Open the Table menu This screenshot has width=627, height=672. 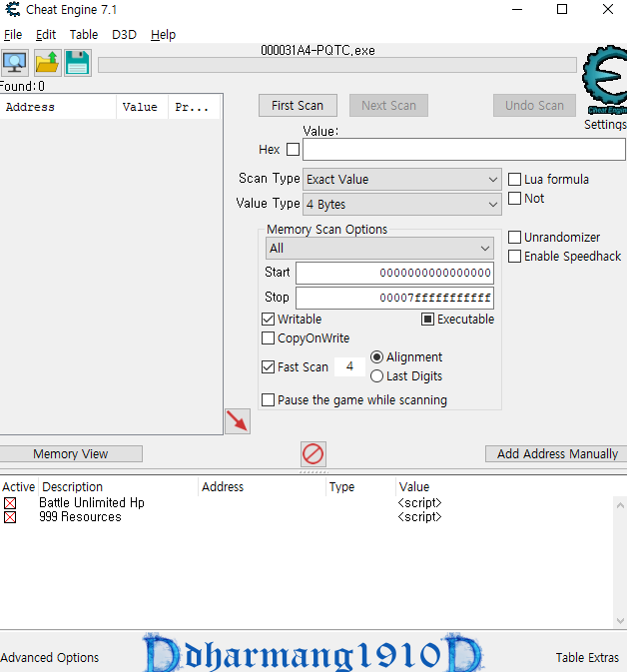[x=84, y=35]
